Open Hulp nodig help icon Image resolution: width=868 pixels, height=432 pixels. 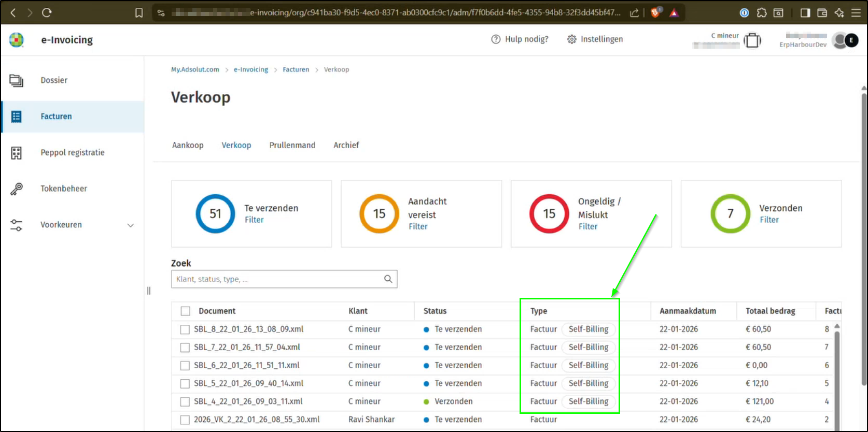click(496, 39)
